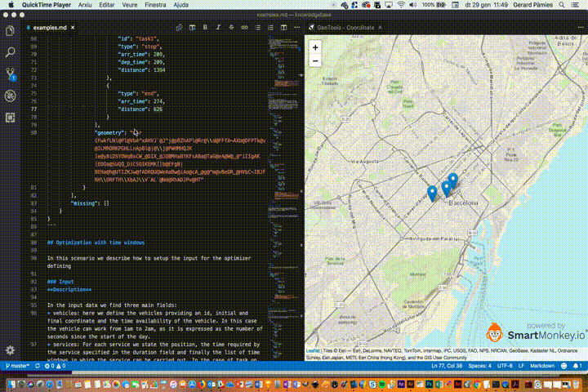Click the heading text format toolbar icon
Screen dimensions: 588x392
[x=193, y=28]
